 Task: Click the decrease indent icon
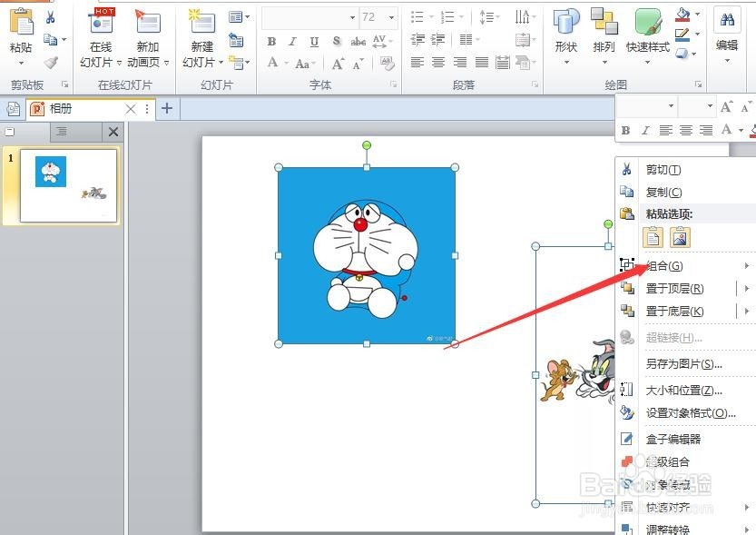point(417,40)
